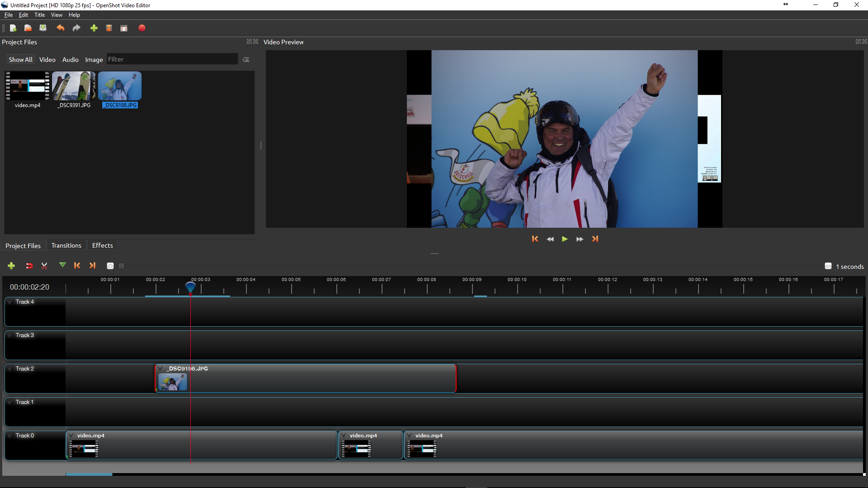The width and height of the screenshot is (868, 488).
Task: Click the Add Track icon in toolbar
Action: coord(11,266)
